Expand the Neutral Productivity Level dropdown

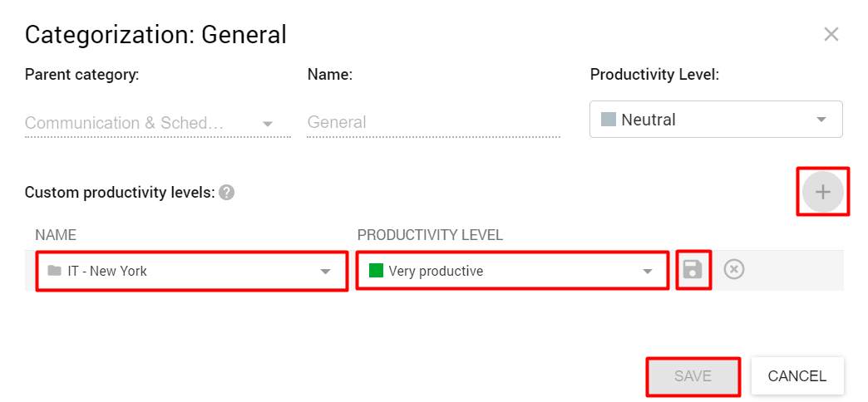(715, 120)
